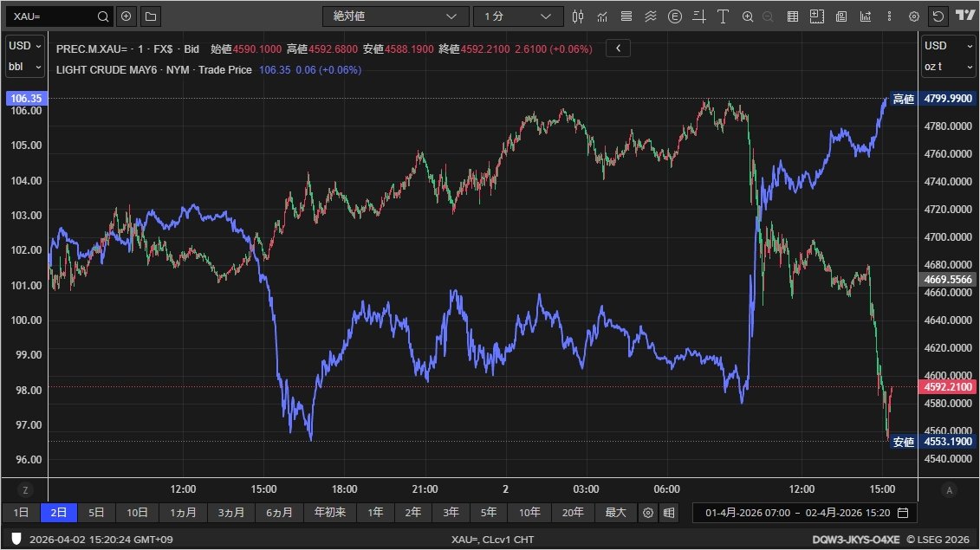Open the 絶対値 scale mode dropdown
This screenshot has height=550, width=980.
click(395, 16)
